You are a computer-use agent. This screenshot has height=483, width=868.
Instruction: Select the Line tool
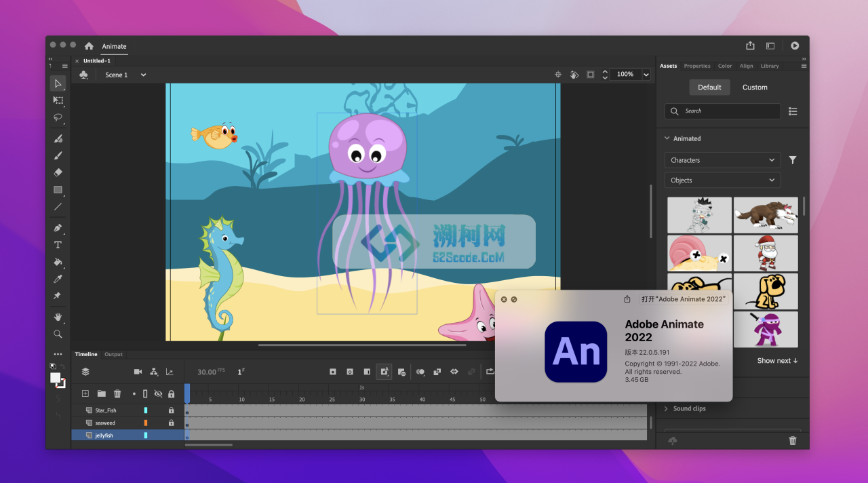point(58,207)
